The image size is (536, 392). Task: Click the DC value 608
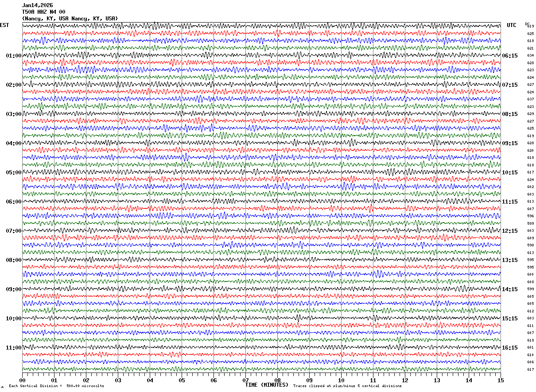530,282
